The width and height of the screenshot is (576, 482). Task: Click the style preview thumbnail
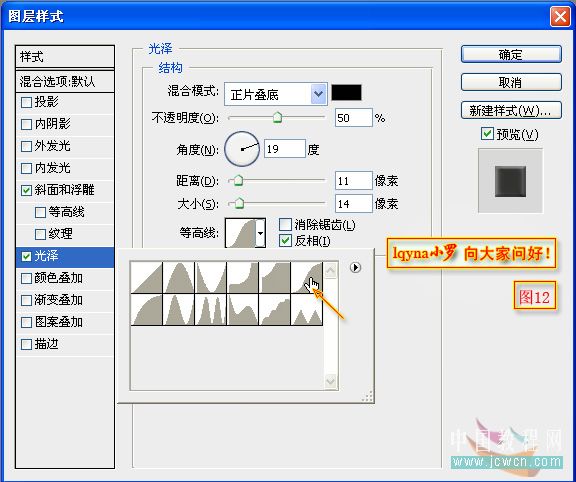pyautogui.click(x=510, y=181)
